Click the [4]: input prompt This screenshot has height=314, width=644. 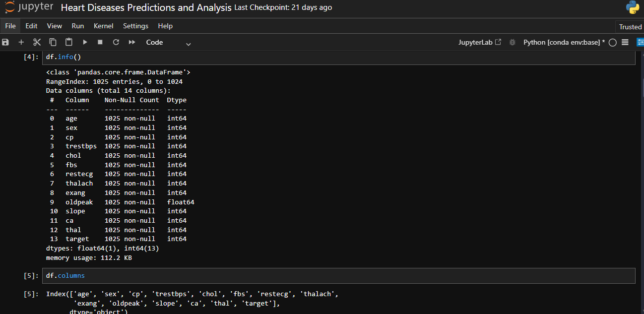[x=31, y=57]
